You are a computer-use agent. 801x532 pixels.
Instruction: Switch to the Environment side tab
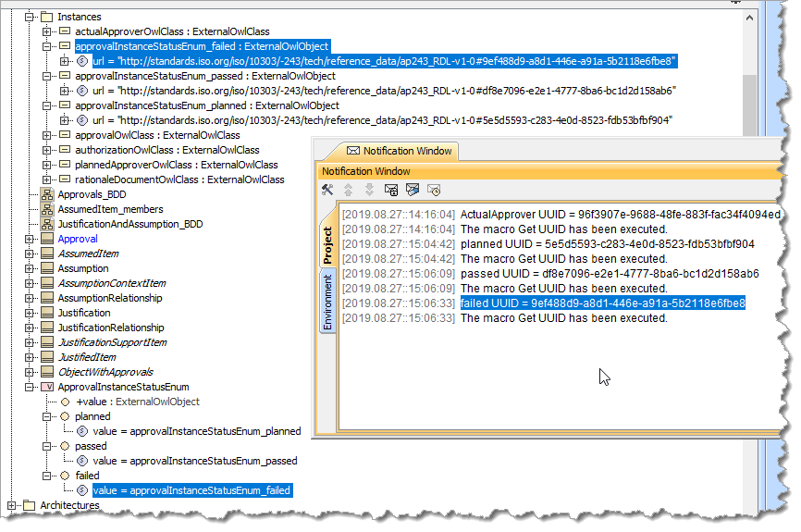pyautogui.click(x=327, y=301)
